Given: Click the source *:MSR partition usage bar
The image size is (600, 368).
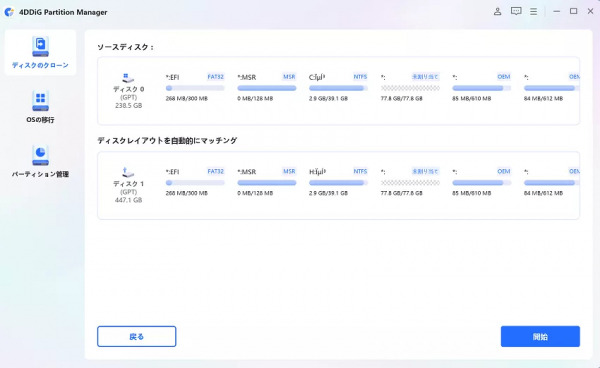Looking at the screenshot, I should [x=267, y=88].
